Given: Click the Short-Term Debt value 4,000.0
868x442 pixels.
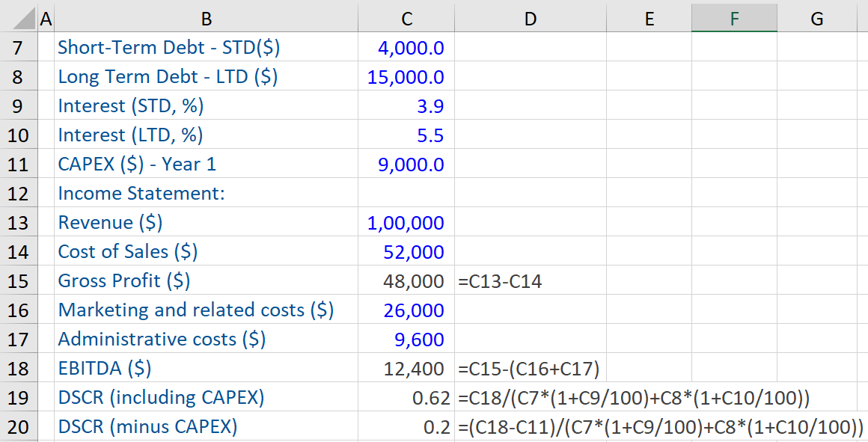Looking at the screenshot, I should 411,48.
